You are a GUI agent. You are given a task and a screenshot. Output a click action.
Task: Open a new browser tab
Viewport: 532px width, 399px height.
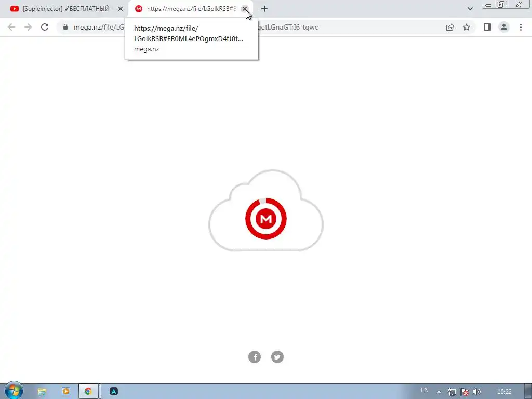[x=264, y=9]
